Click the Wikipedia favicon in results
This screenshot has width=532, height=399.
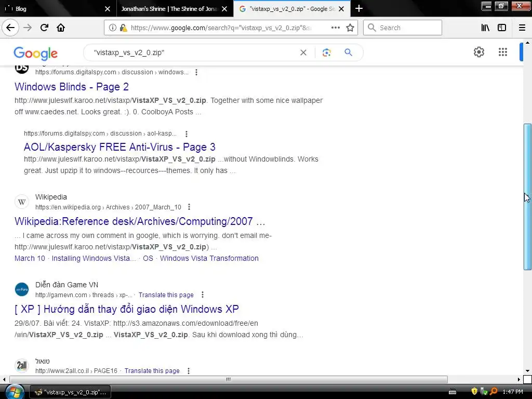(x=22, y=202)
